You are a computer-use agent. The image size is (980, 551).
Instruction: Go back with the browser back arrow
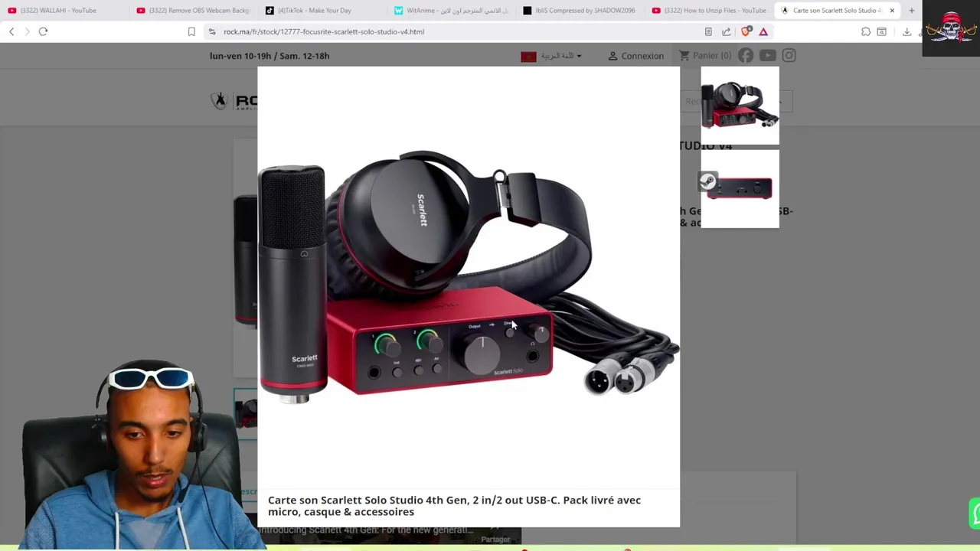(x=11, y=31)
